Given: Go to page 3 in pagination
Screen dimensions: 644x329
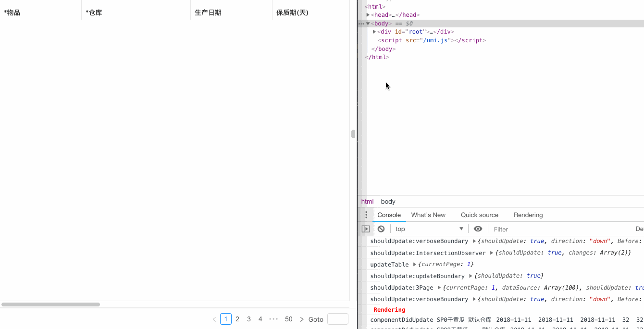Looking at the screenshot, I should 249,319.
